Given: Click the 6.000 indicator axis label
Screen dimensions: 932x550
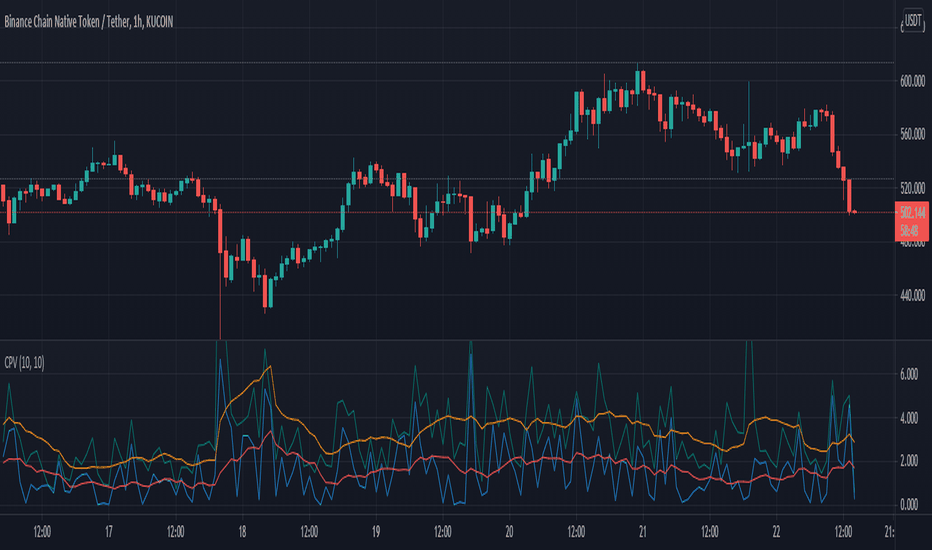Looking at the screenshot, I should (x=909, y=374).
